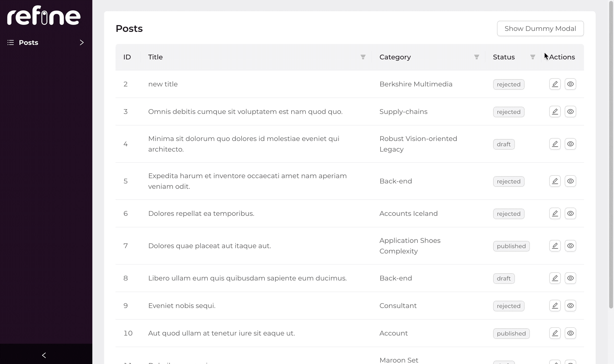Click the edit icon for post ID 7

point(555,246)
